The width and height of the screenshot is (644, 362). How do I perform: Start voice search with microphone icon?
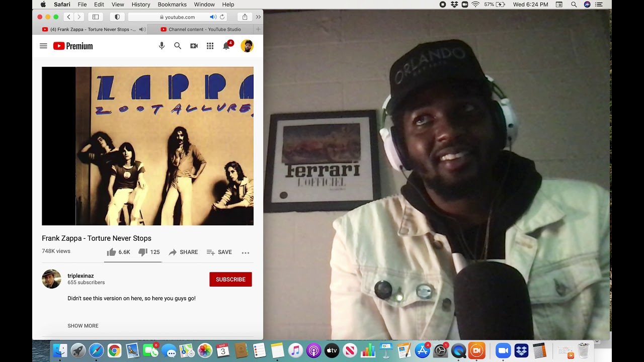click(x=162, y=46)
